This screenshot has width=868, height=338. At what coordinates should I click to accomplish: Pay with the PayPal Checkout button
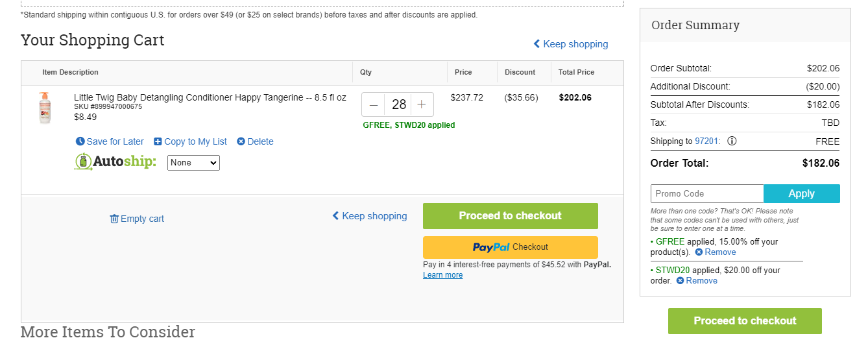pyautogui.click(x=511, y=247)
